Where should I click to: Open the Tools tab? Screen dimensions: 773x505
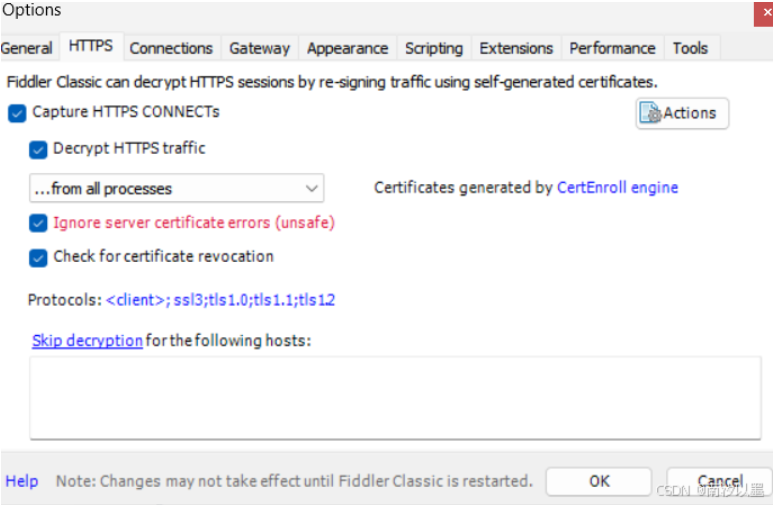(690, 48)
